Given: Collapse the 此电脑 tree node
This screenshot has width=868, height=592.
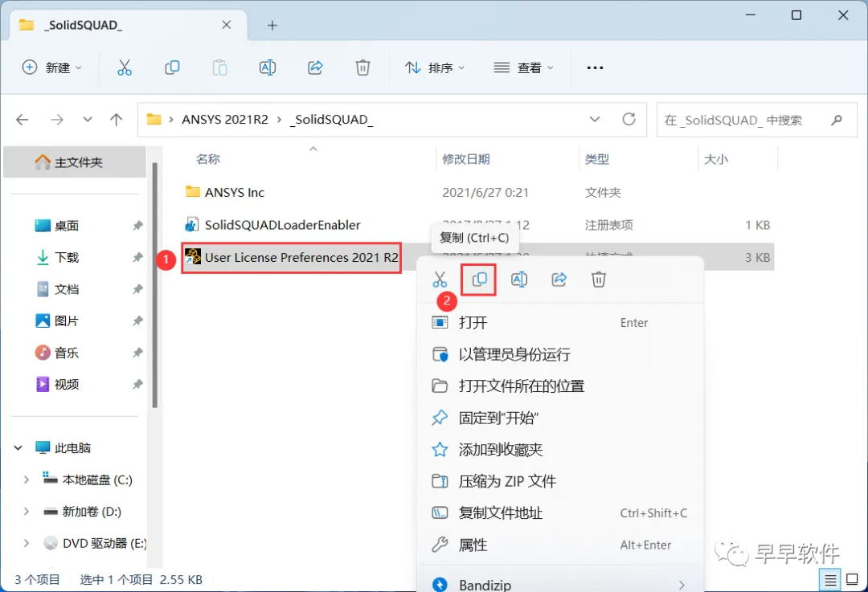Looking at the screenshot, I should pos(18,447).
